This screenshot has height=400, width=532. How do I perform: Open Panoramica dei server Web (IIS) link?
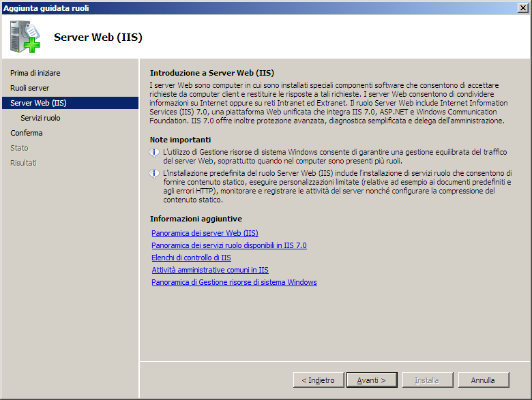point(205,233)
